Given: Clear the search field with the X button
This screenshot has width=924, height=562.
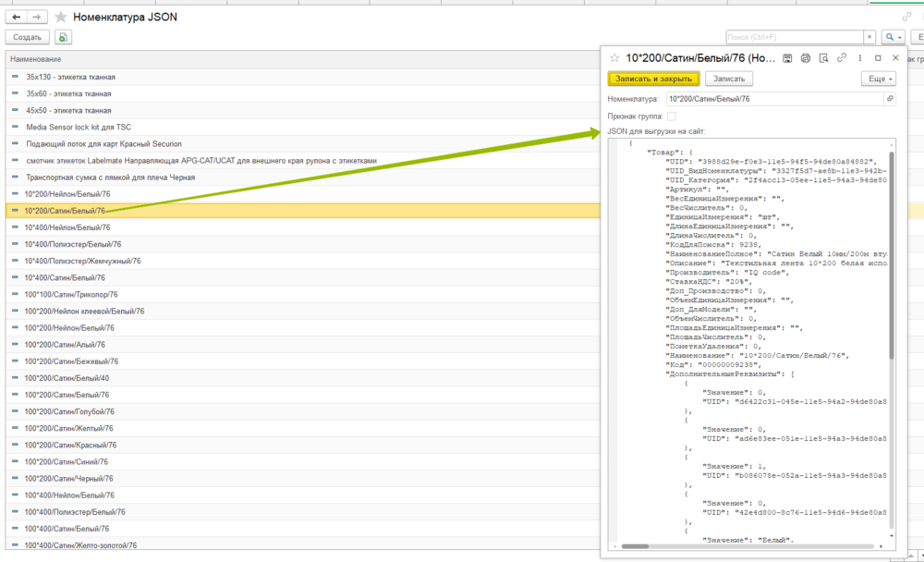Looking at the screenshot, I should point(869,37).
